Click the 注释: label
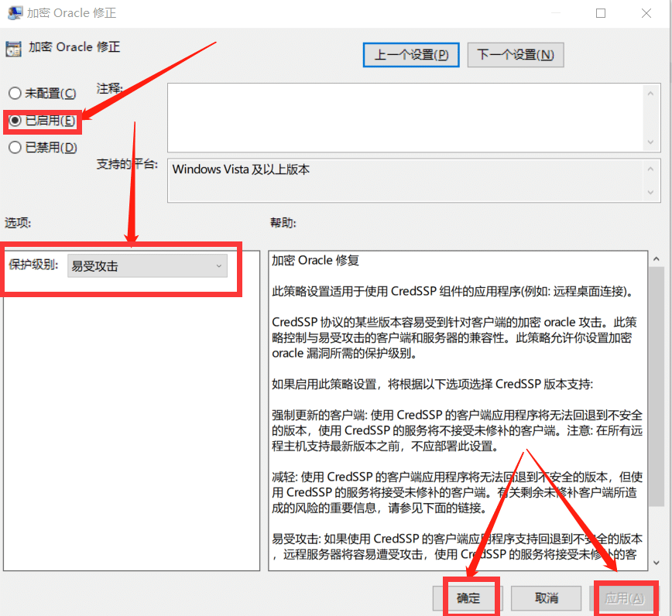The width and height of the screenshot is (672, 616). pyautogui.click(x=110, y=89)
